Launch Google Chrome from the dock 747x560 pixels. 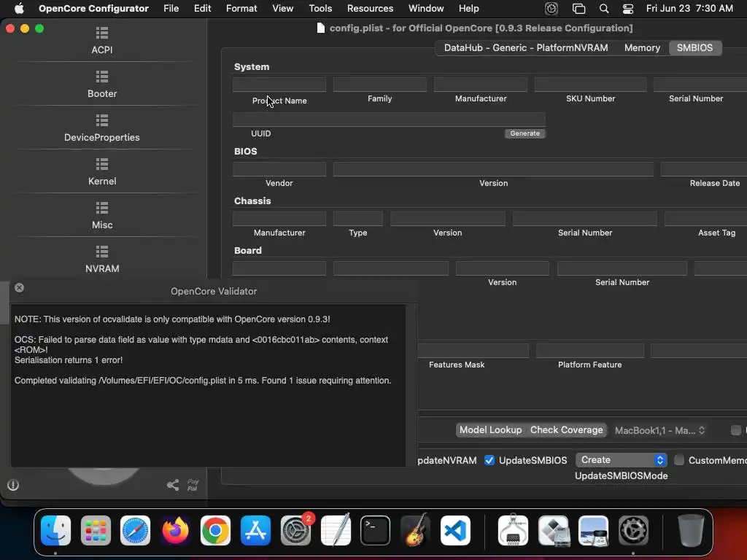(215, 530)
